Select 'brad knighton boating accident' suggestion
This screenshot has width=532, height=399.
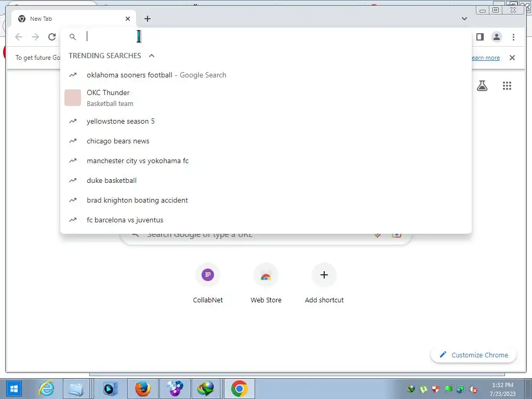click(266, 200)
